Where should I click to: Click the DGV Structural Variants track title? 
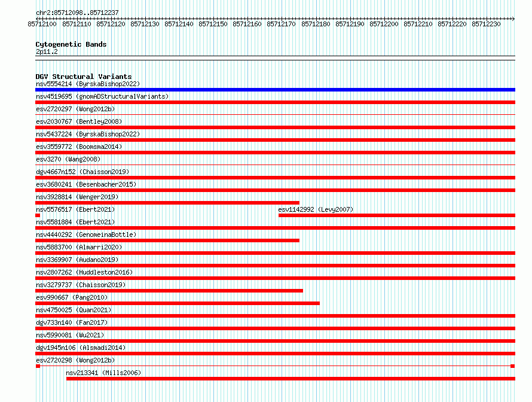84,77
